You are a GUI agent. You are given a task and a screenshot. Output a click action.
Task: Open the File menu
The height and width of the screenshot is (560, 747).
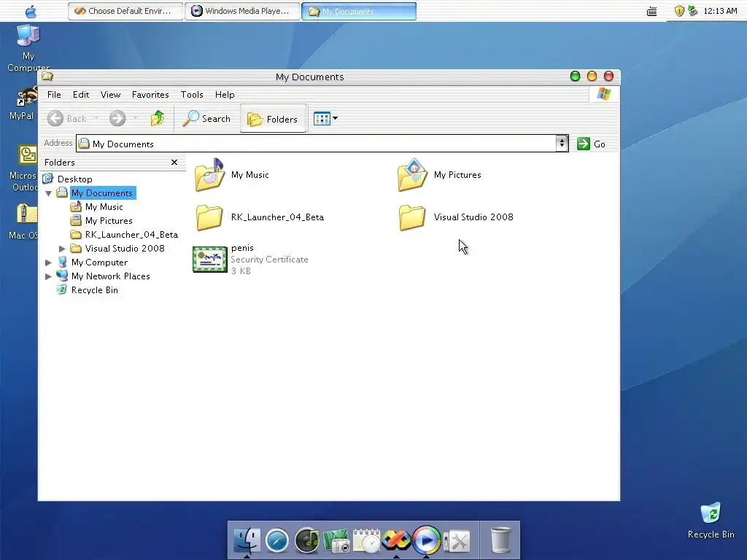point(54,94)
